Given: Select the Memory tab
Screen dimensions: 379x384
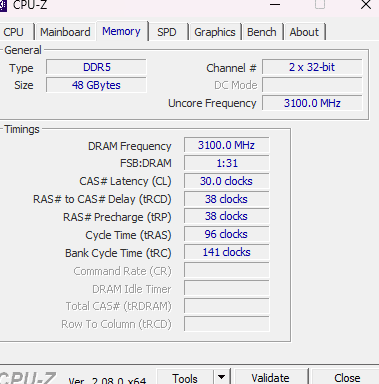Looking at the screenshot, I should [121, 31].
